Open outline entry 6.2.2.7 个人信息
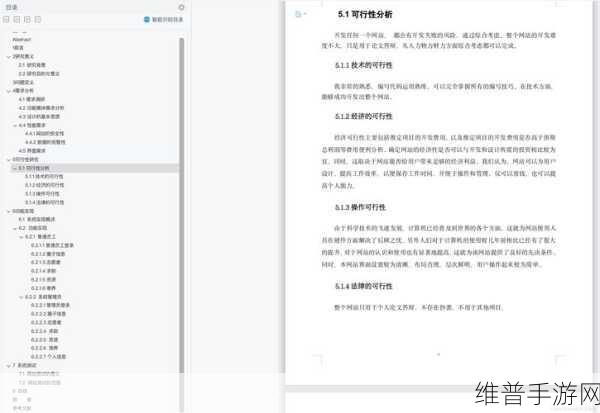 tap(49, 357)
